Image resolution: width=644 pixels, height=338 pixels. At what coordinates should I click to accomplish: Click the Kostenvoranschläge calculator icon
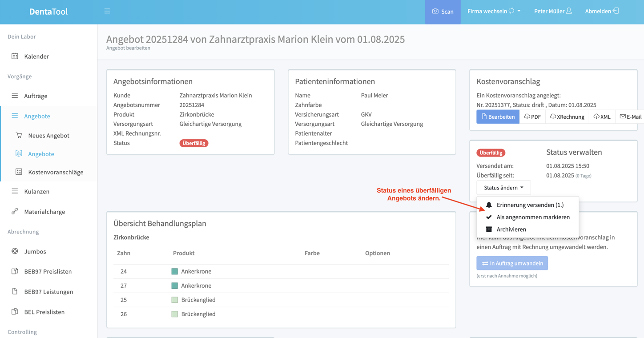tap(19, 172)
